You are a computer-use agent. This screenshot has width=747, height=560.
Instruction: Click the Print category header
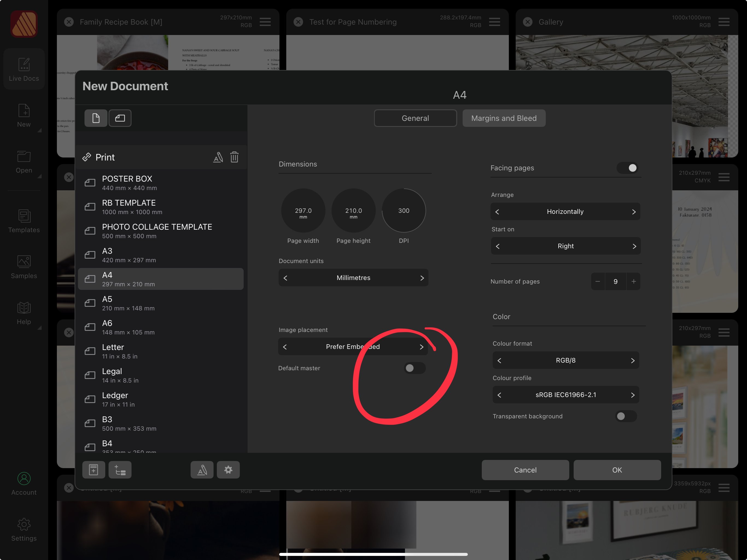coord(161,157)
